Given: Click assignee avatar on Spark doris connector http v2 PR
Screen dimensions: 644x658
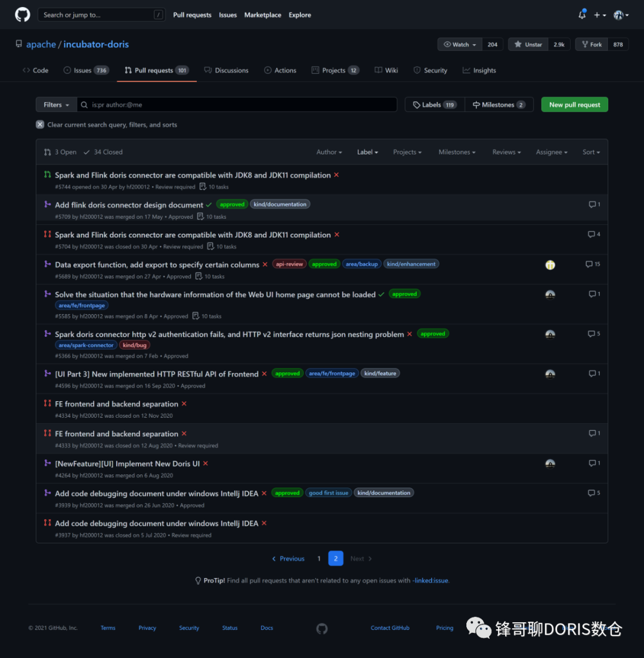Looking at the screenshot, I should (550, 334).
